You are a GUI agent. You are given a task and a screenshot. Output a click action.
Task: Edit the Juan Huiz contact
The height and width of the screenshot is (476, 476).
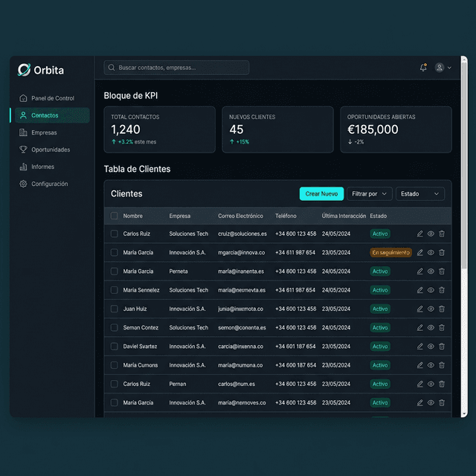click(419, 309)
